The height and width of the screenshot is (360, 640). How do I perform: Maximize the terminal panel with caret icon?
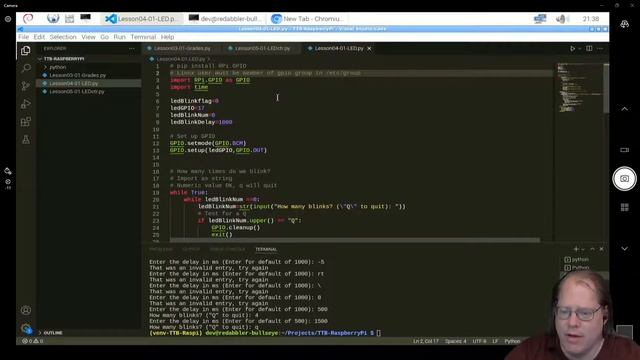(x=593, y=249)
